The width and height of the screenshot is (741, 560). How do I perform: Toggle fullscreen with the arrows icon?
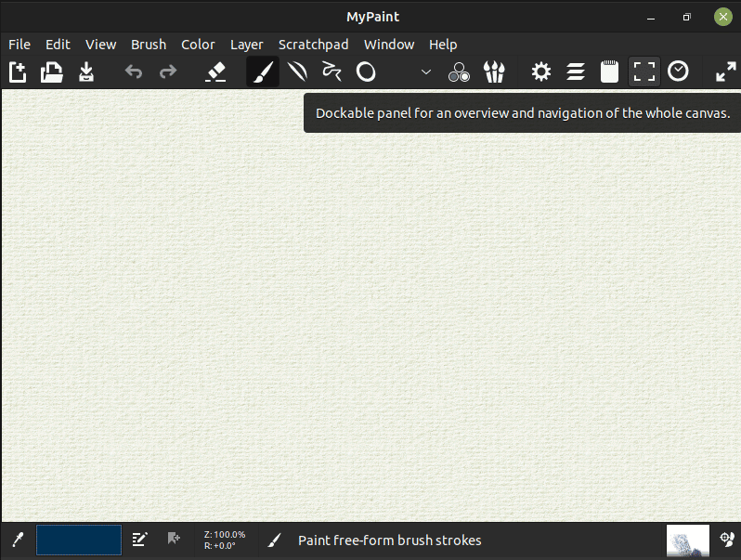coord(725,72)
